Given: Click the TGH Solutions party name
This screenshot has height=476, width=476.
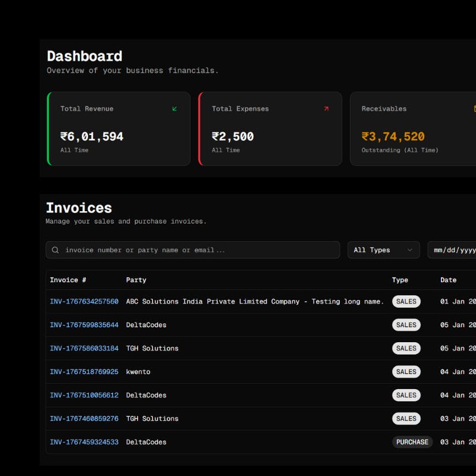Looking at the screenshot, I should pos(153,348).
